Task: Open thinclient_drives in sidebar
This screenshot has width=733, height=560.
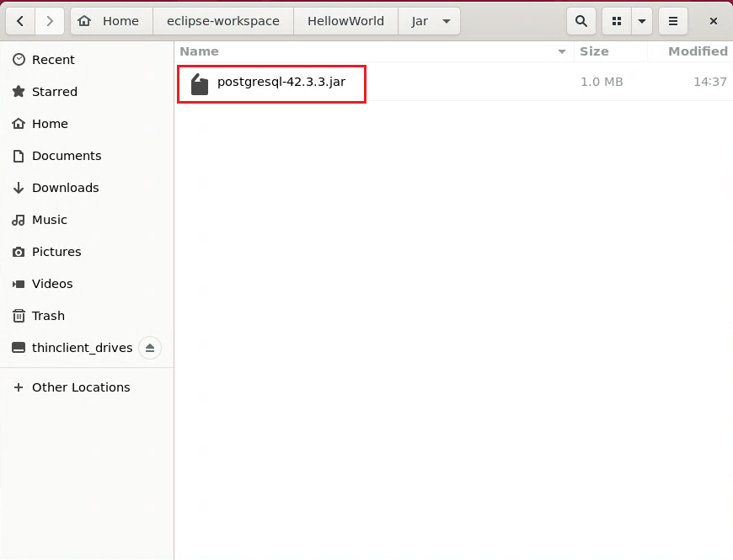Action: (82, 348)
